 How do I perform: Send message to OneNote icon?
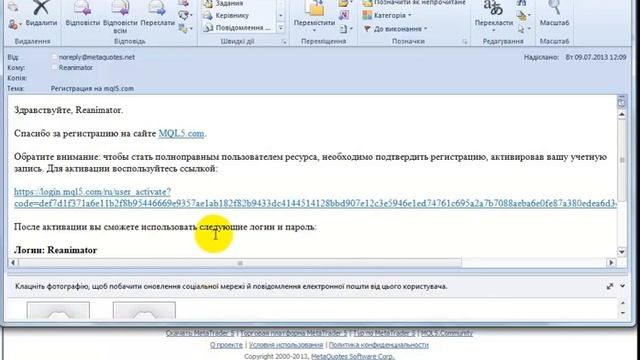[344, 16]
